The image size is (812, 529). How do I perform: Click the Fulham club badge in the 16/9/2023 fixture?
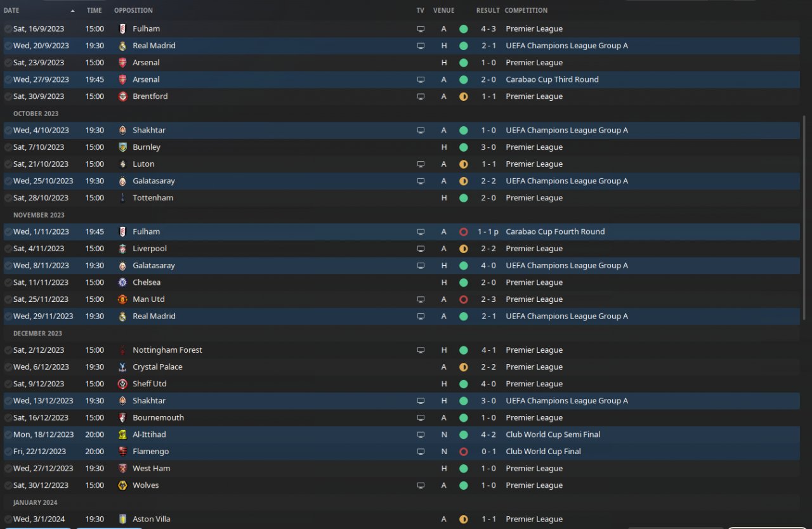click(x=122, y=29)
